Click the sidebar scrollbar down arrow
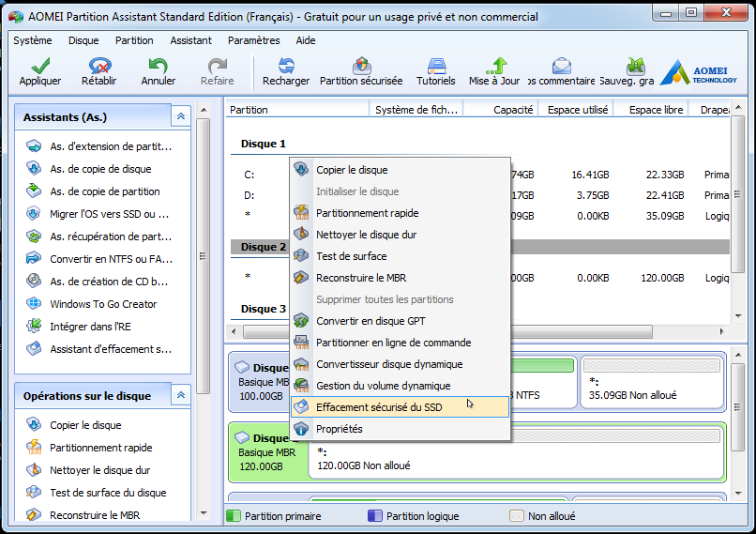 pyautogui.click(x=204, y=513)
